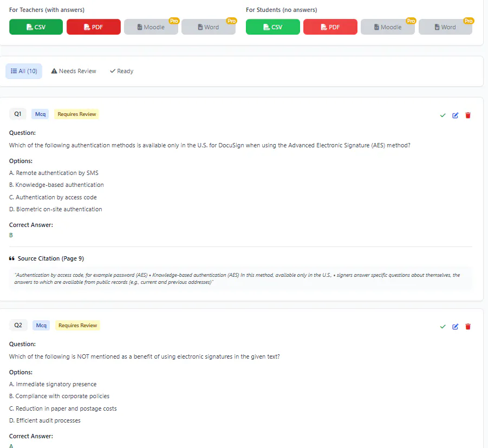Export students' CSV without answers
This screenshot has height=448, width=488.
click(272, 27)
